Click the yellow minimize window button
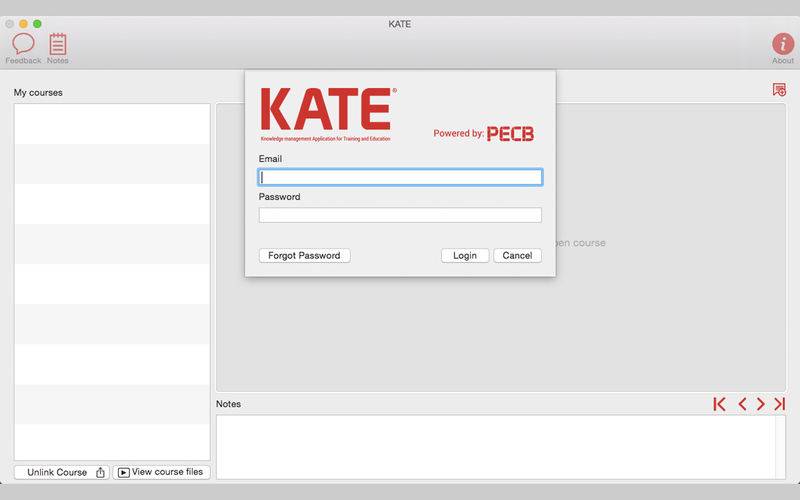800x500 pixels. pos(23,24)
